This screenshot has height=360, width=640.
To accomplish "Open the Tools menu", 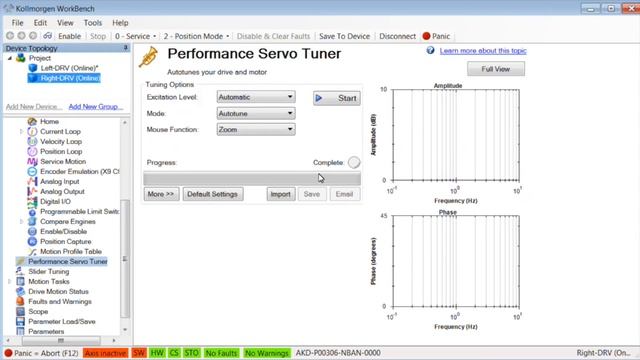I will (93, 23).
